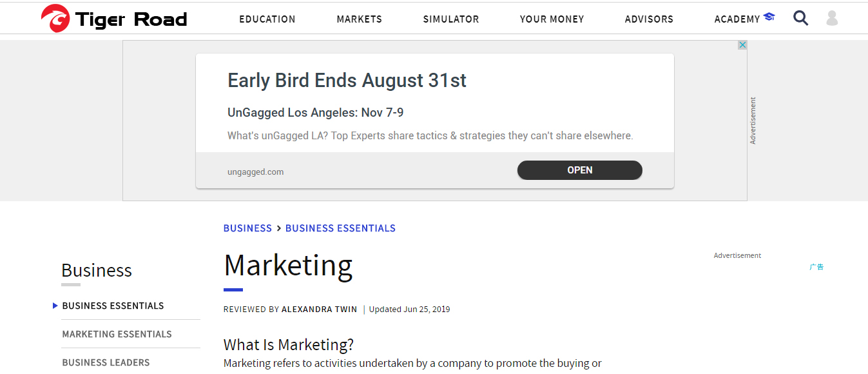Click the Early Bird ad headline
The width and height of the screenshot is (868, 374).
347,81
